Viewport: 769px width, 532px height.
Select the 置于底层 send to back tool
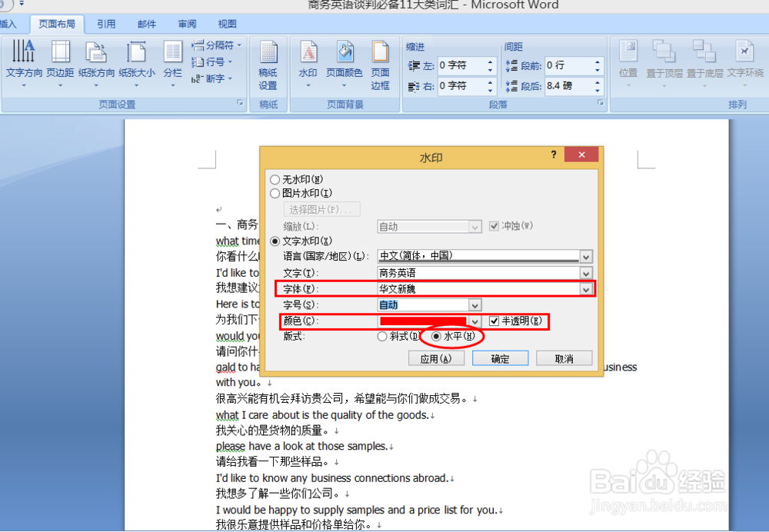pyautogui.click(x=704, y=64)
